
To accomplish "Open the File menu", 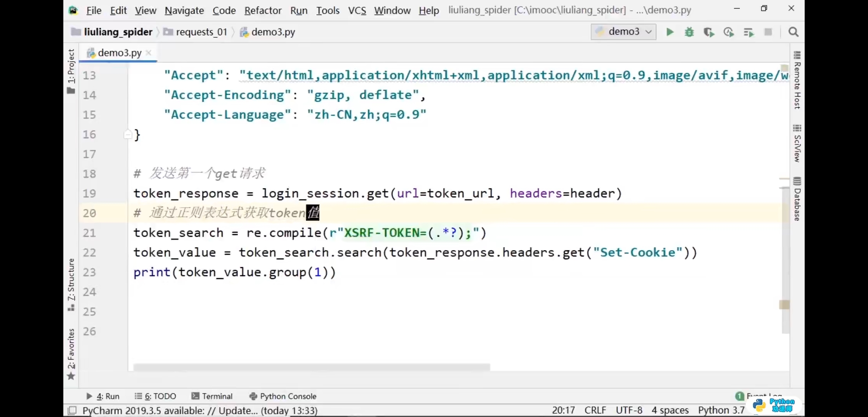I will pos(94,10).
